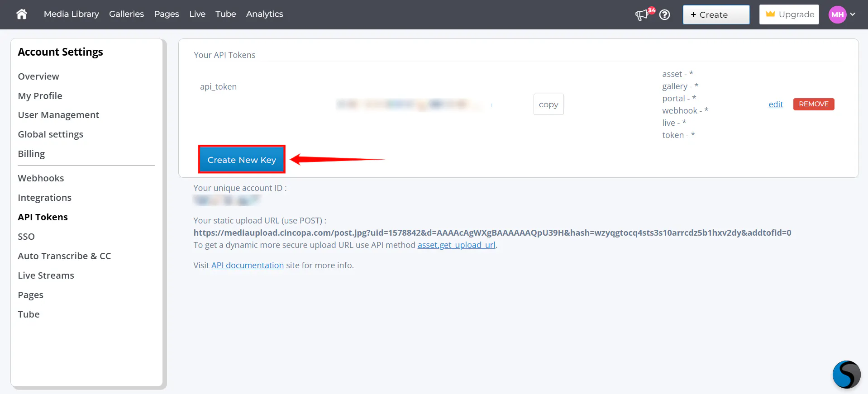Open the Live top menu
Screen dimensions: 868x394
click(x=197, y=14)
